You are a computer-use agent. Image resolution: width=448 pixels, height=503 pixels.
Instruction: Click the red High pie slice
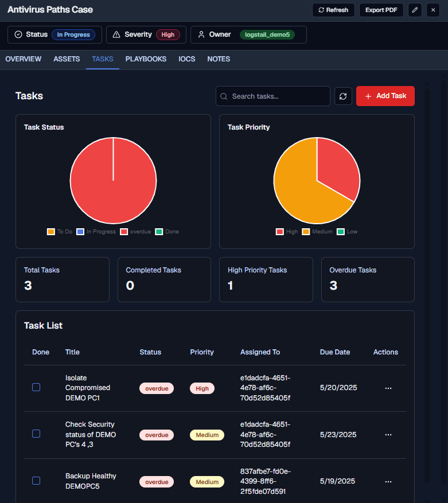(336, 169)
